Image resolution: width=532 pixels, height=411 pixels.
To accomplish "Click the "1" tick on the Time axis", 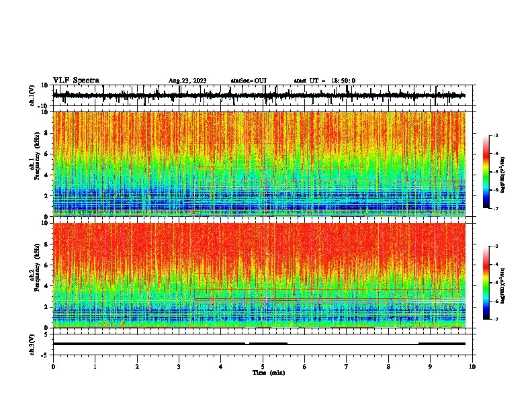I will coord(95,367).
